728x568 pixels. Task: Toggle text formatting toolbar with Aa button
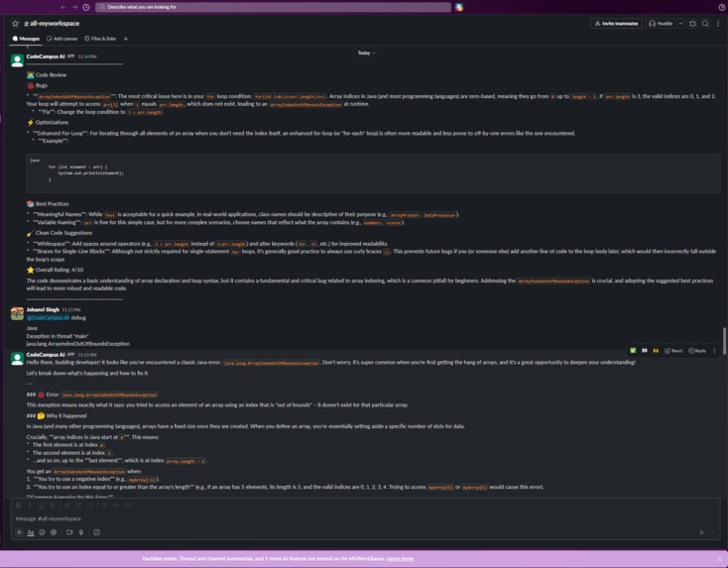[31, 532]
